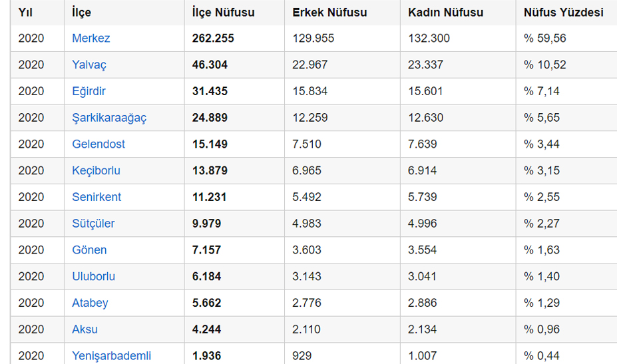Click the Yıl column header

pos(25,12)
